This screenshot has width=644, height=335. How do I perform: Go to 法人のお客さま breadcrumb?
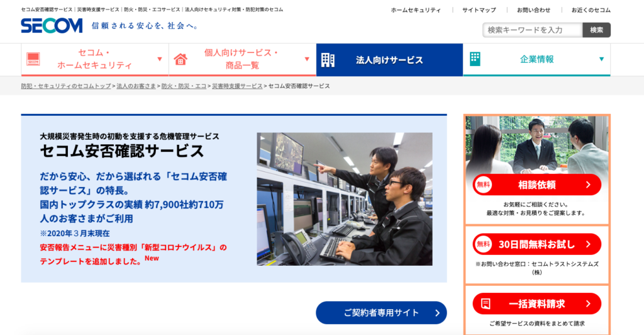[136, 86]
